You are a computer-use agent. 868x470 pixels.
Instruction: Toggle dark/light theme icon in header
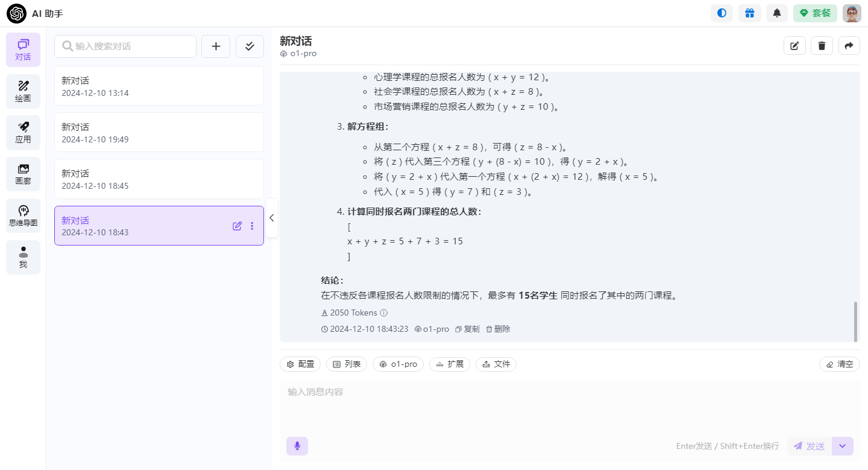point(722,13)
